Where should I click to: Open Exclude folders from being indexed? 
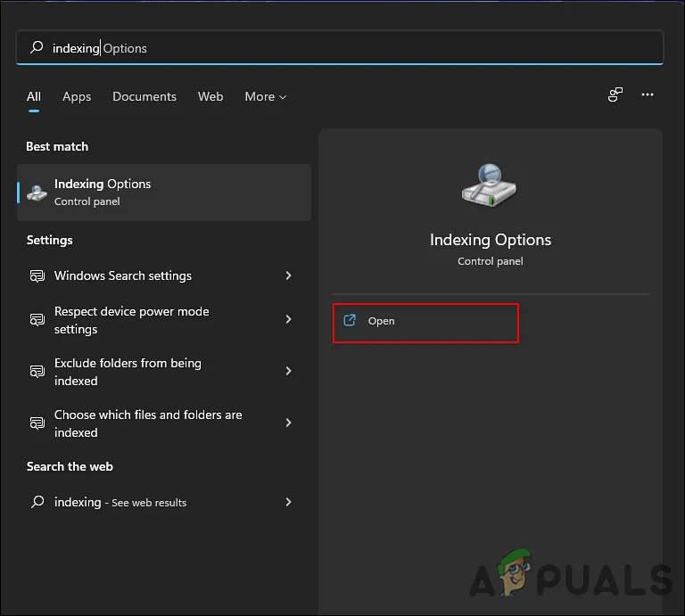click(x=164, y=372)
